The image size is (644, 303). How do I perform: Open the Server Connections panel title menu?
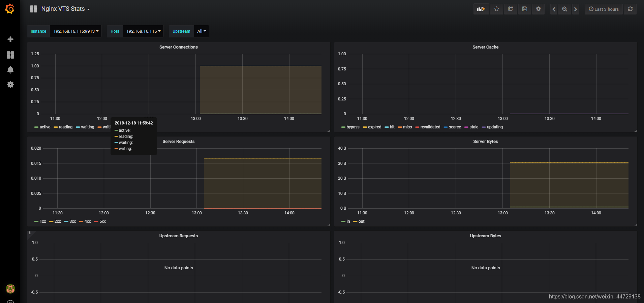(179, 47)
